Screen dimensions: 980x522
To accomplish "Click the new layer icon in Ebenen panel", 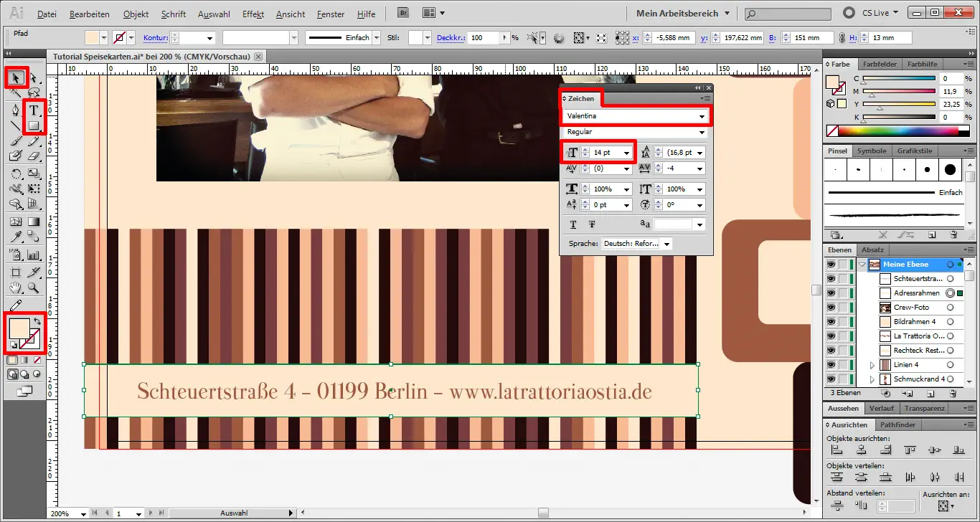I will click(930, 394).
